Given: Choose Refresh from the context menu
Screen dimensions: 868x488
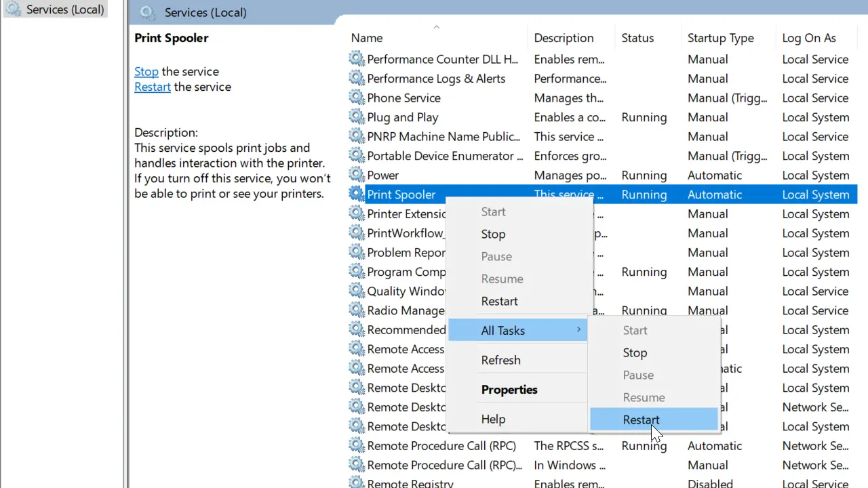Looking at the screenshot, I should (x=500, y=360).
